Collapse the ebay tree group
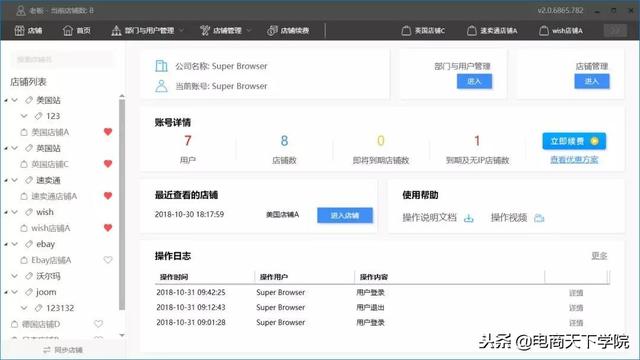This screenshot has height=360, width=640. tap(15, 244)
